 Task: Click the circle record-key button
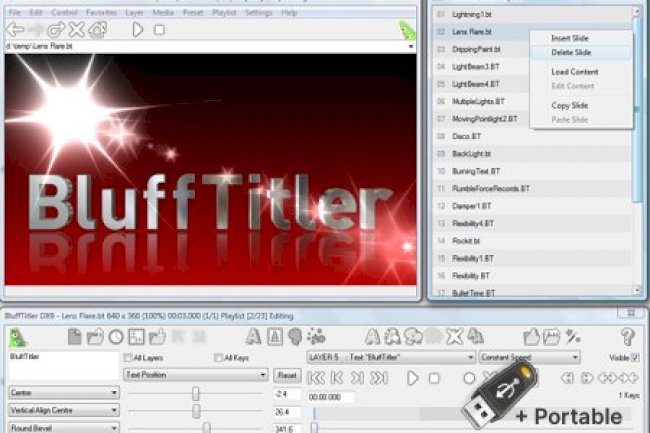coord(469,378)
